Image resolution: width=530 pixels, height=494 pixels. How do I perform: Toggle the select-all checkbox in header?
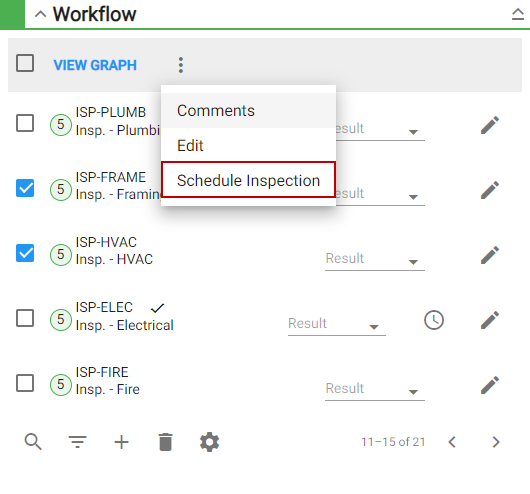point(25,63)
